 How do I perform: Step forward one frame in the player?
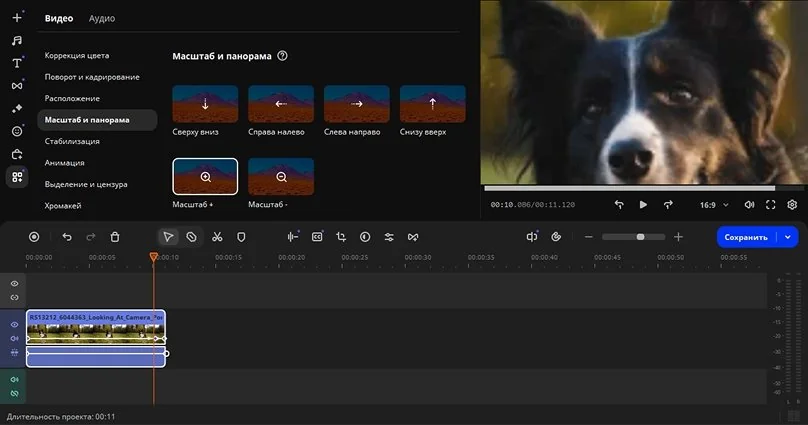coord(668,205)
